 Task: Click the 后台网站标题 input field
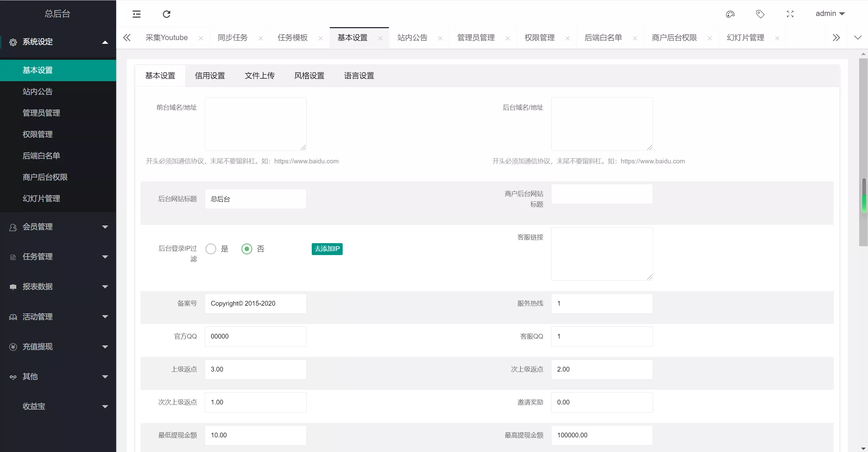(x=255, y=199)
